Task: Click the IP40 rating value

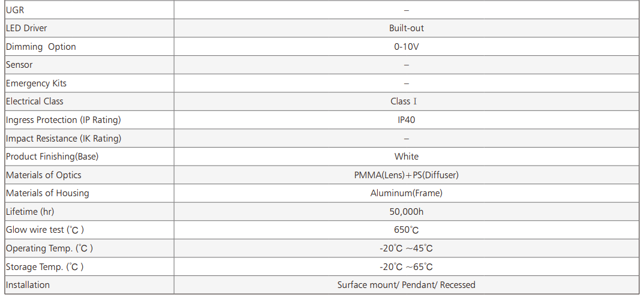Action: [x=406, y=120]
